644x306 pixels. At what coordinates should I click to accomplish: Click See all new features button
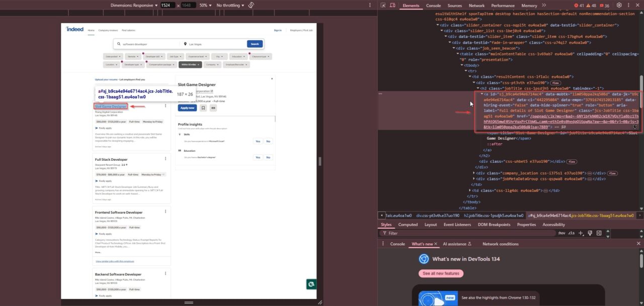point(441,273)
